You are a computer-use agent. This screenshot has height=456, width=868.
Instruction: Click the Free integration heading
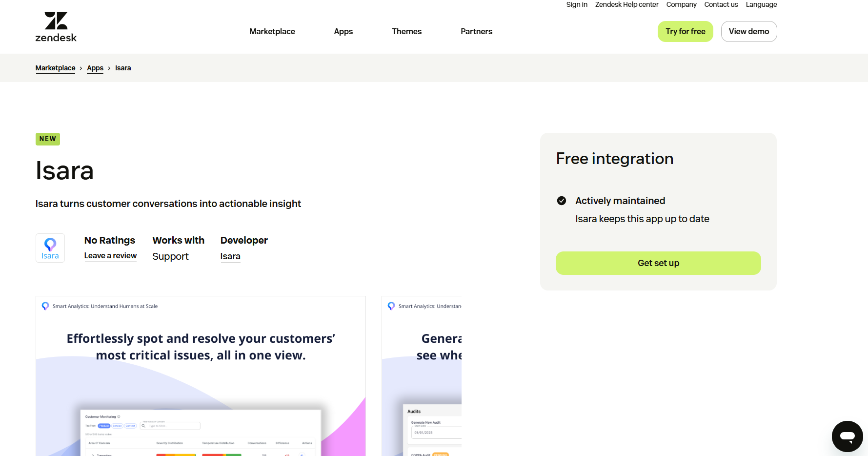(x=615, y=159)
